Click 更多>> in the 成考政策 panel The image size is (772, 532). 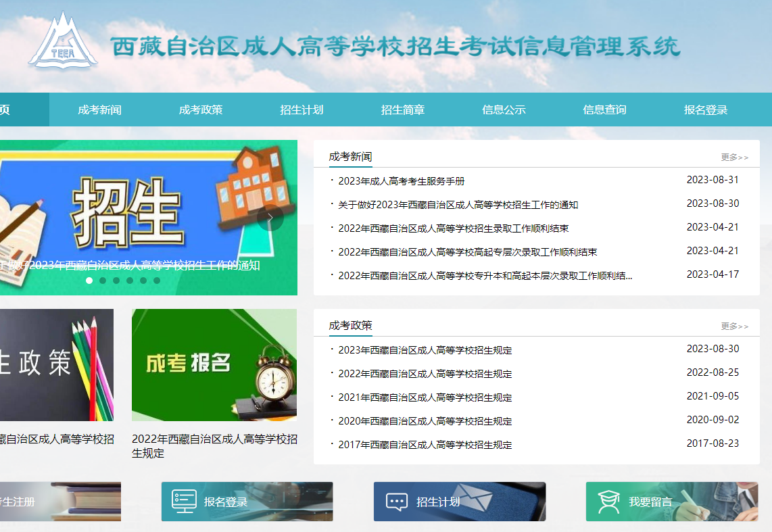735,327
